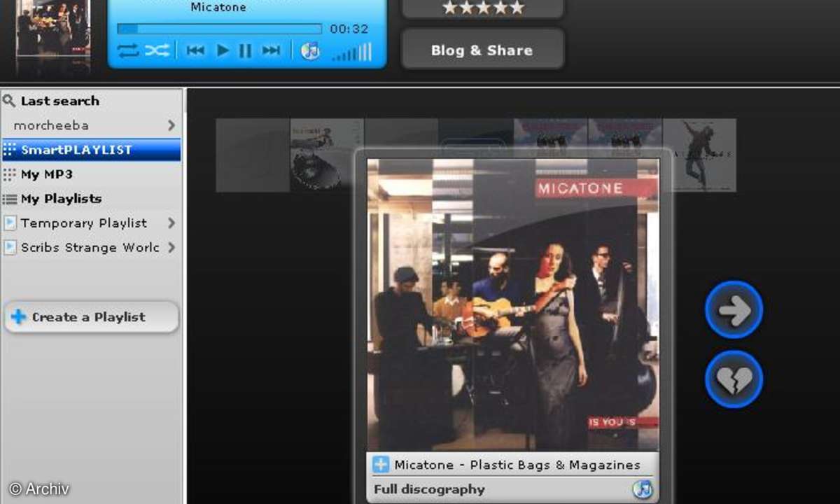Viewport: 840px width, 504px height.
Task: Skip to the next track
Action: tap(271, 50)
